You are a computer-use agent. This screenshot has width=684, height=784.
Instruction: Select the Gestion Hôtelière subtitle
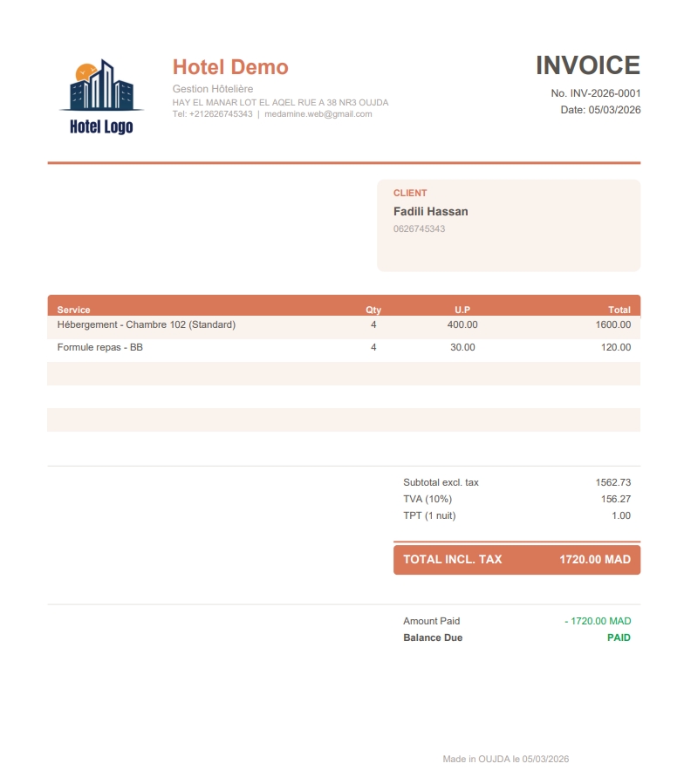pos(213,88)
